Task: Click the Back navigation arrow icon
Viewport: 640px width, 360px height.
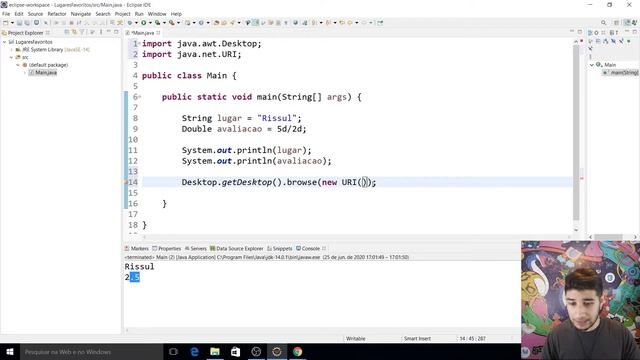Action: (x=350, y=23)
